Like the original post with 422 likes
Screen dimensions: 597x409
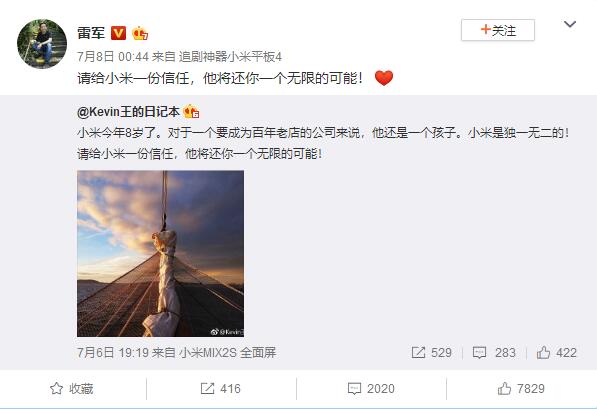[x=557, y=353]
